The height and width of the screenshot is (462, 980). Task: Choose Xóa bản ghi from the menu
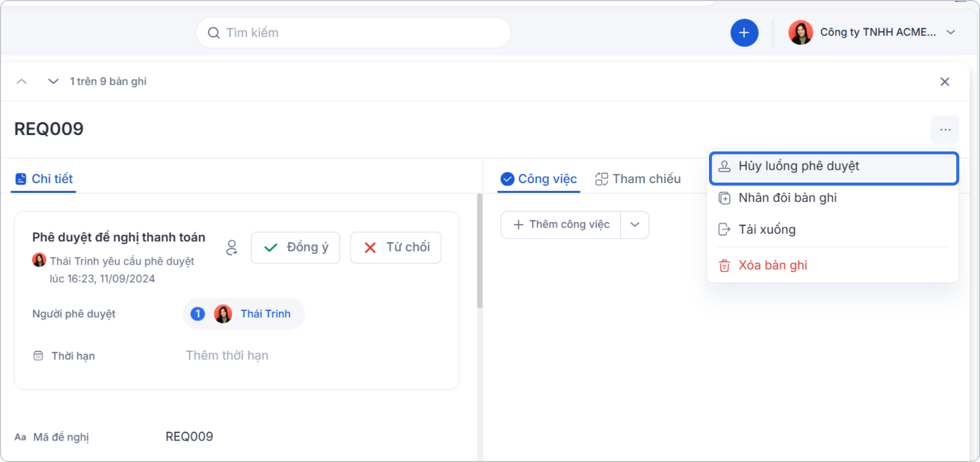[834, 265]
